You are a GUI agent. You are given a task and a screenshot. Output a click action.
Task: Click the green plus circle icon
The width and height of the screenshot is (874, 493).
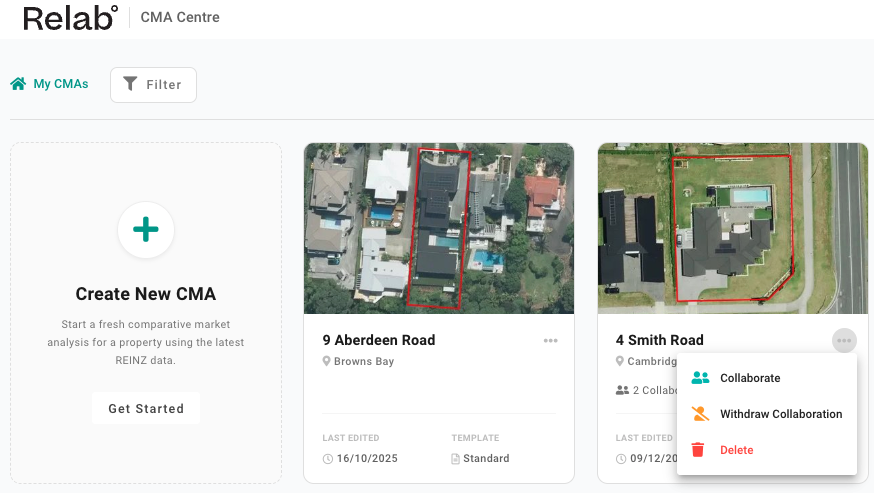146,230
